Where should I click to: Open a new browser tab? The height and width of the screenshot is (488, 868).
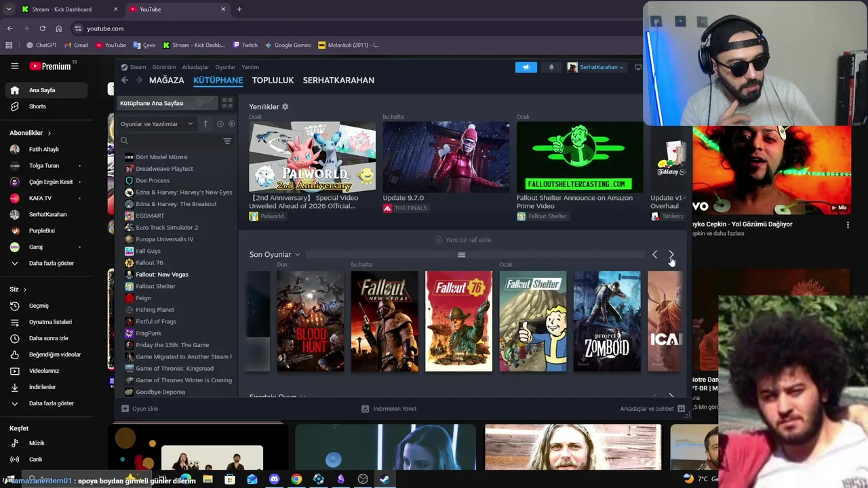pyautogui.click(x=239, y=9)
